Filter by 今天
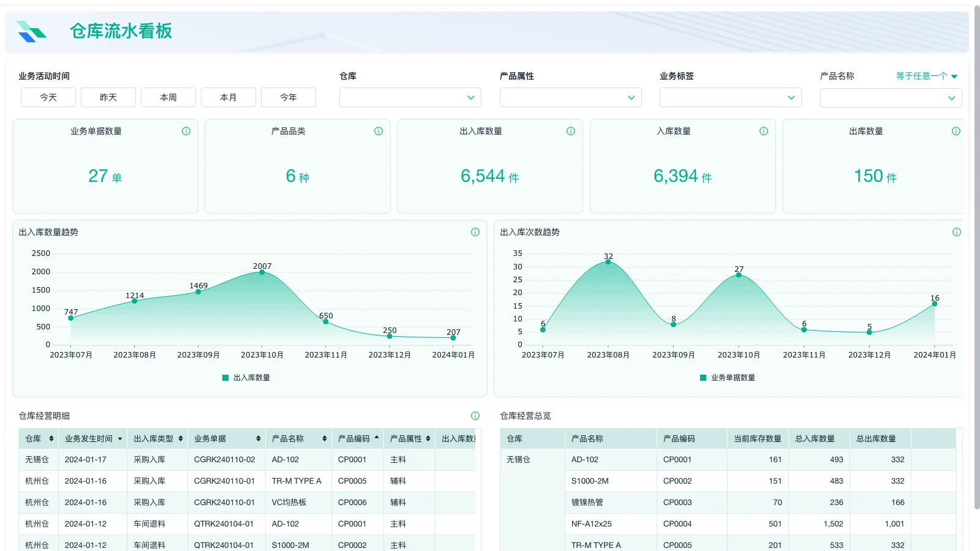 pyautogui.click(x=48, y=97)
